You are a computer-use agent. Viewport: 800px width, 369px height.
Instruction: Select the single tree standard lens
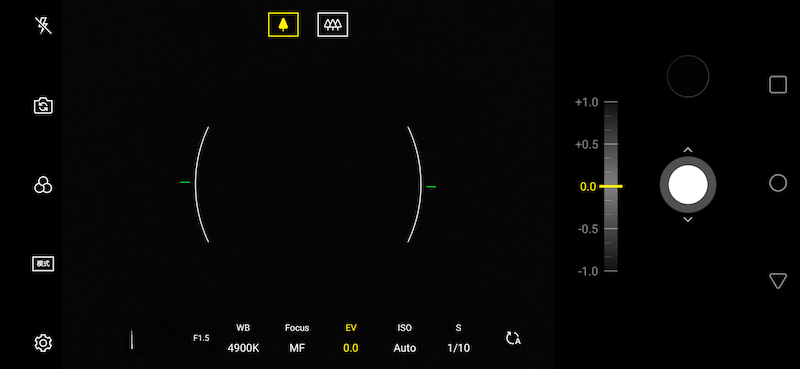(x=283, y=24)
